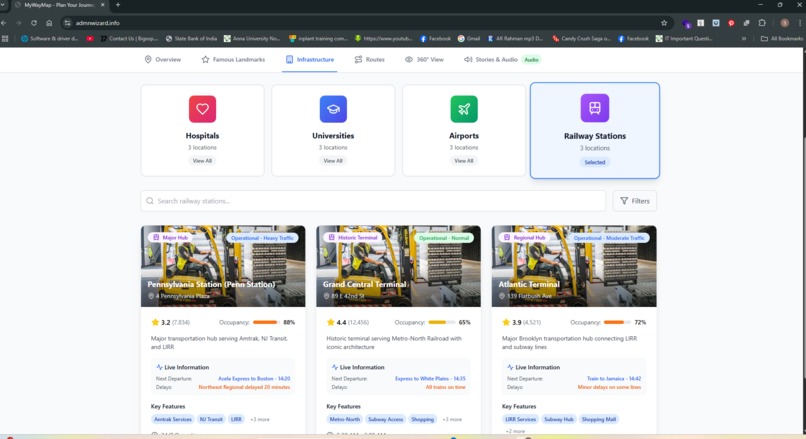Open the Gmail bookmark
Image resolution: width=806 pixels, height=439 pixels.
pos(469,39)
